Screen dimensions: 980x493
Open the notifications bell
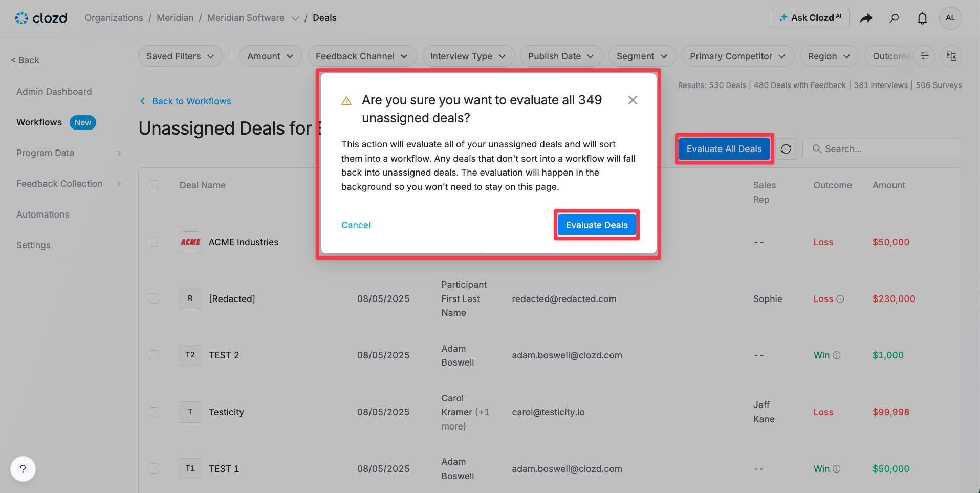point(922,18)
